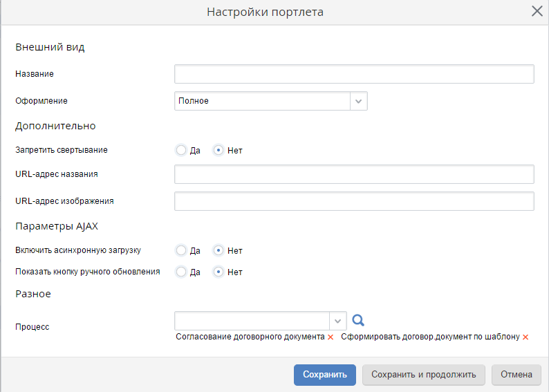Click into URL-адрес изображения field

(x=354, y=201)
